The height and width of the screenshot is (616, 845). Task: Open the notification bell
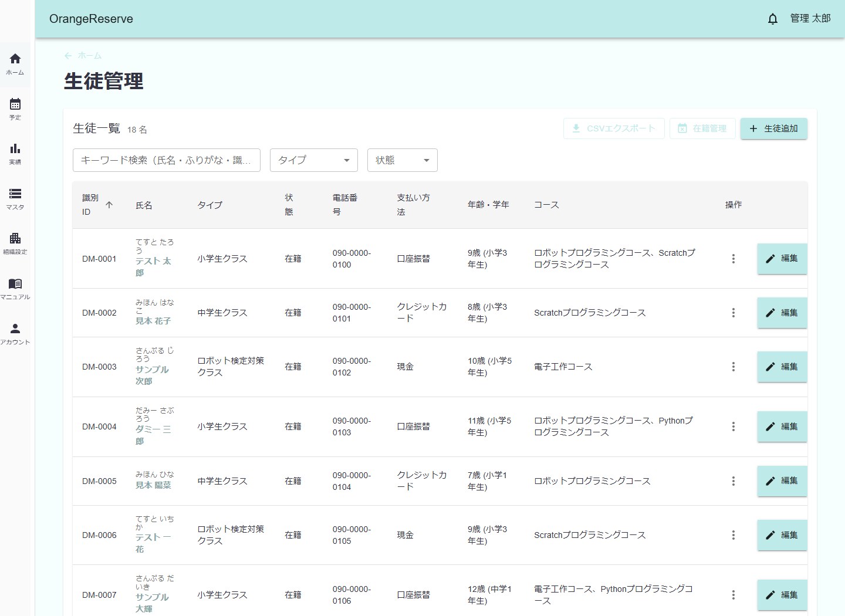click(773, 19)
